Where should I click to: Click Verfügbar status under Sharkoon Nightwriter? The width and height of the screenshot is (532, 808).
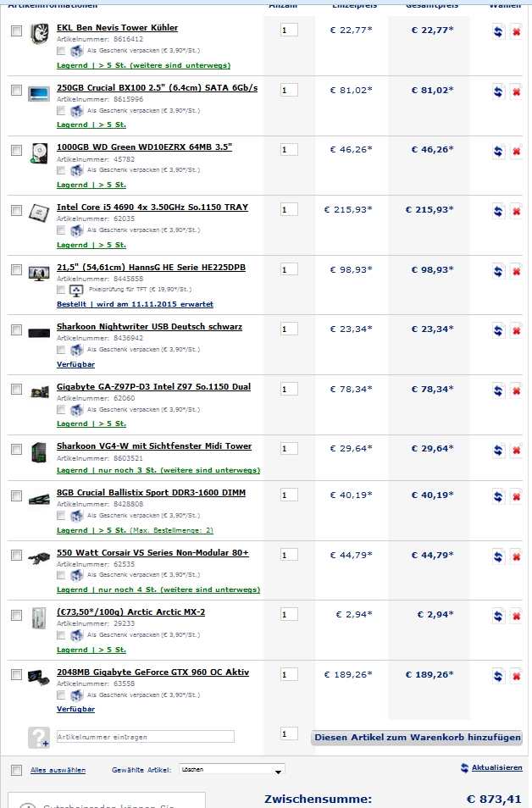pos(75,364)
